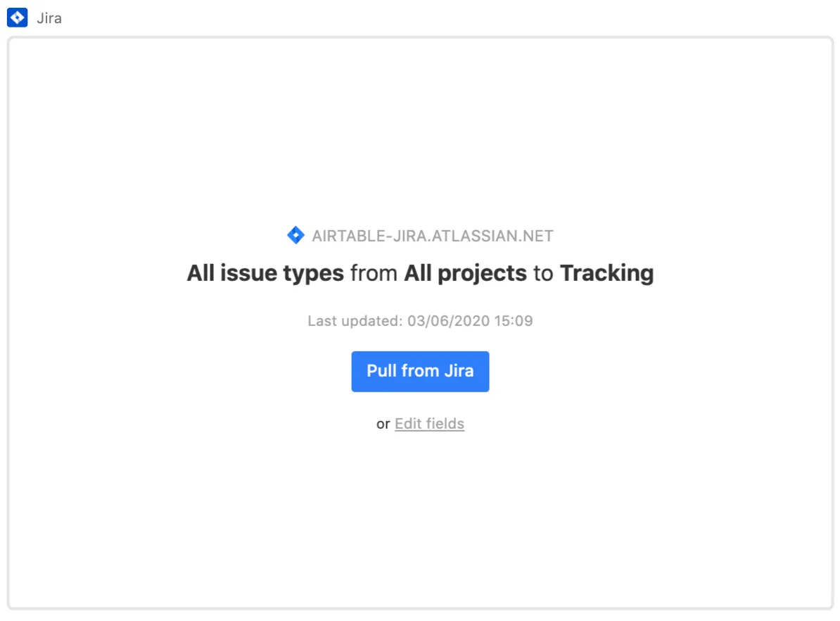
Task: Click the Jira app icon in the header
Action: coord(17,18)
